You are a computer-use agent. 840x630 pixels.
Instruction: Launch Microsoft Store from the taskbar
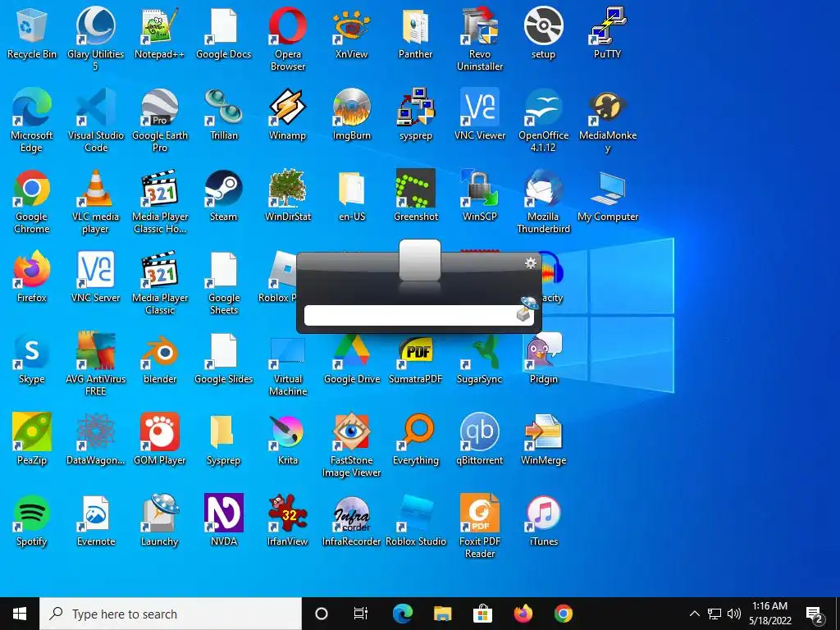482,614
